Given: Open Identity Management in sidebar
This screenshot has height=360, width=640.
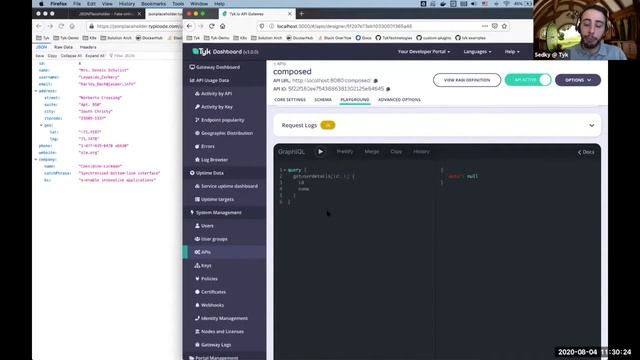Looking at the screenshot, I should click(x=224, y=318).
